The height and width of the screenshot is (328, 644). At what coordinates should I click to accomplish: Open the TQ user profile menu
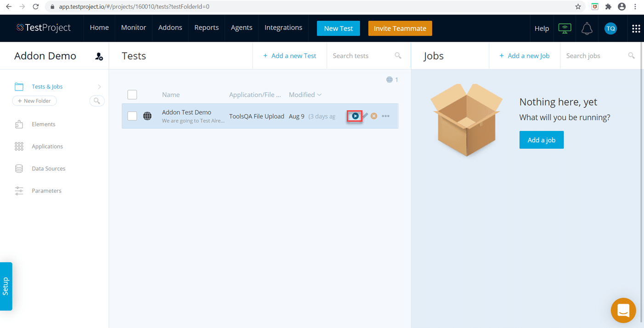[x=610, y=28]
